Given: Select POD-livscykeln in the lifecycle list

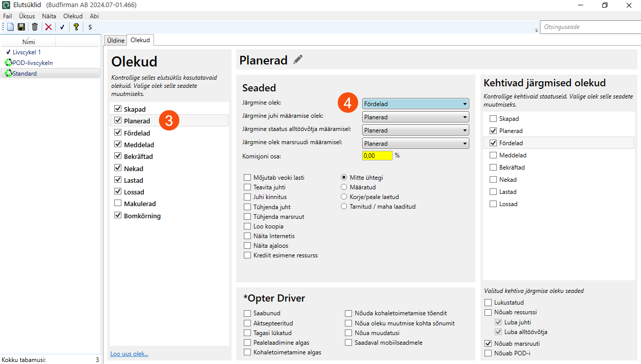Looking at the screenshot, I should [33, 63].
